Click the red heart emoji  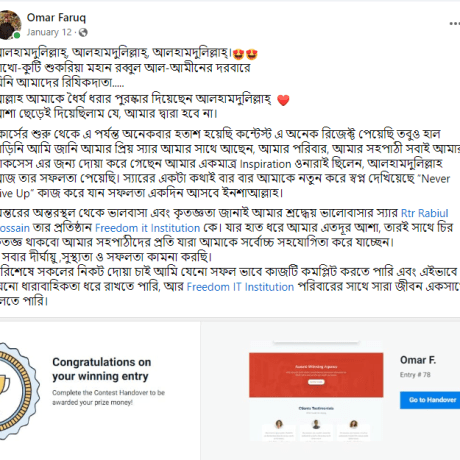tap(283, 100)
